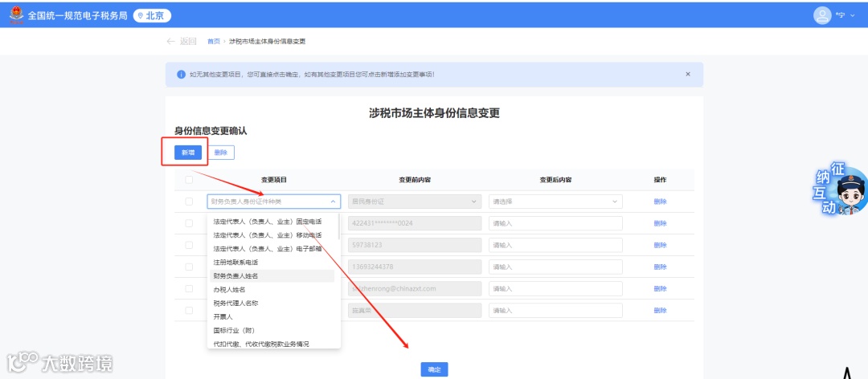Click the 变更前内容 column header
This screenshot has width=868, height=379.
coord(415,180)
